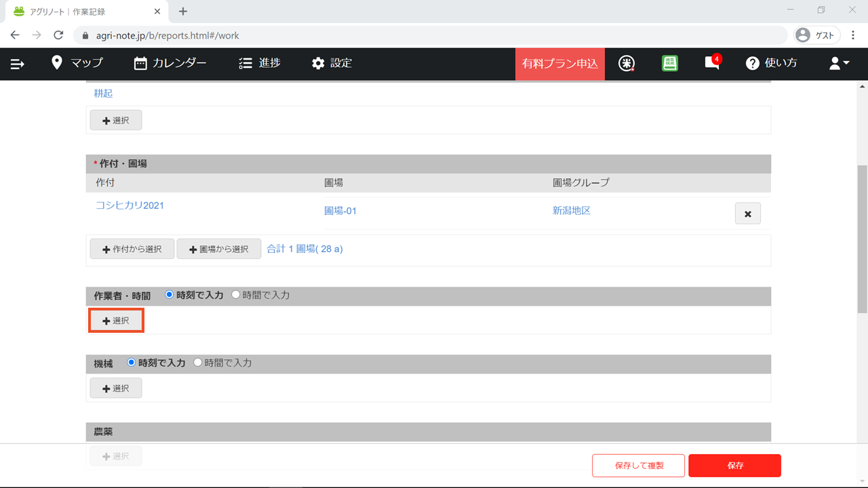Image resolution: width=868 pixels, height=488 pixels.
Task: Open the マップ menu item
Action: pos(77,63)
